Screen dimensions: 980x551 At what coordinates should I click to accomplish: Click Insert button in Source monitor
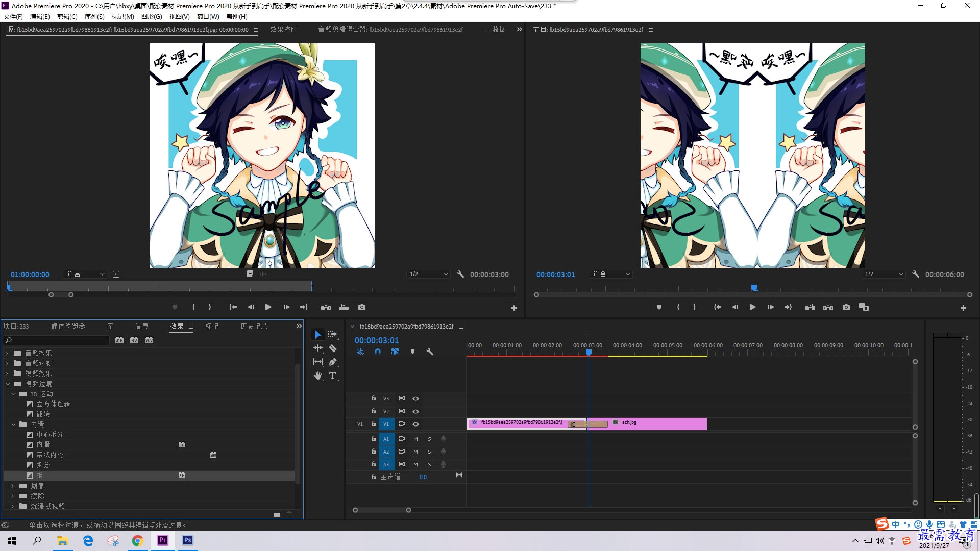tap(326, 307)
